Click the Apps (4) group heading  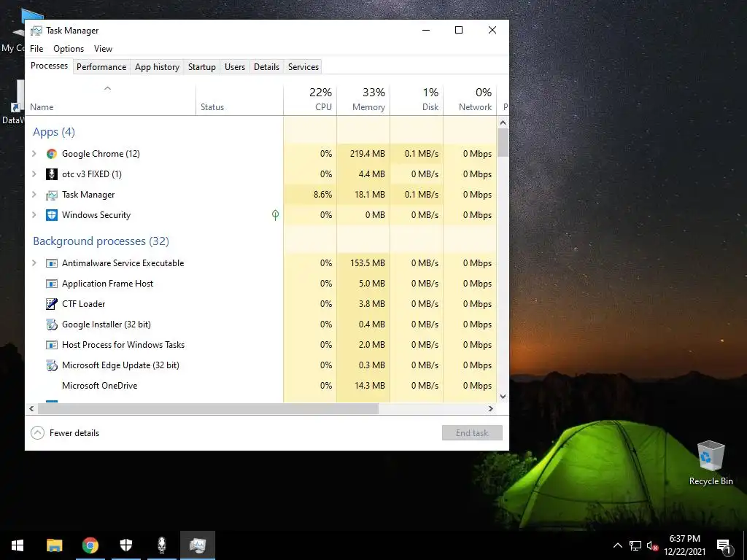54,132
